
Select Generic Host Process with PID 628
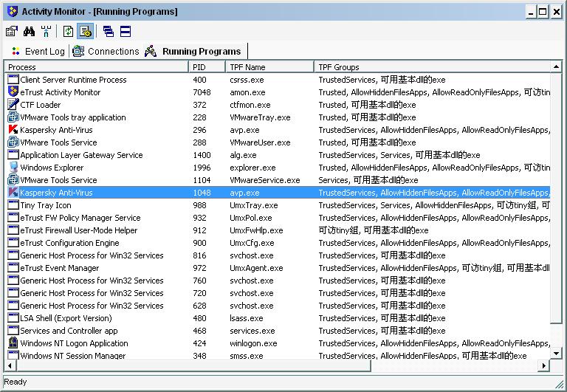pyautogui.click(x=92, y=306)
